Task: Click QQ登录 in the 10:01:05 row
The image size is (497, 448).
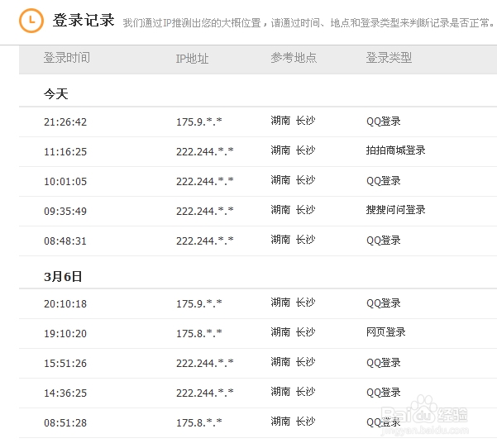Action: [384, 181]
